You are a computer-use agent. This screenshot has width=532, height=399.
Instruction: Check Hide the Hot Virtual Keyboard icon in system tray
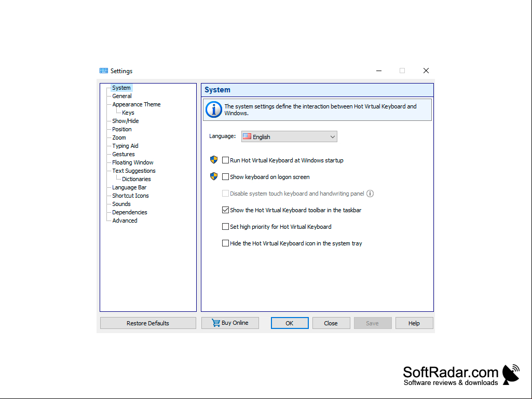point(225,243)
